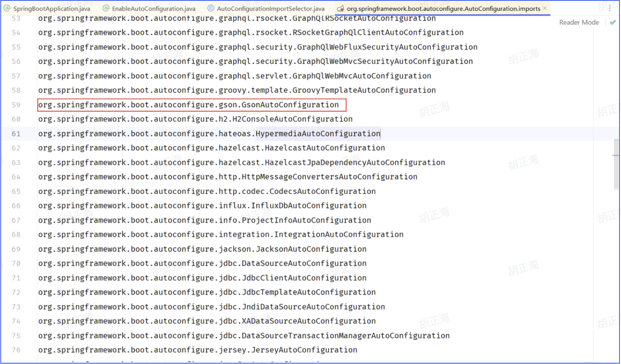Click the class icon on AutoConfigurationImportSelector.java tab
The height and width of the screenshot is (364, 621).
pyautogui.click(x=210, y=8)
